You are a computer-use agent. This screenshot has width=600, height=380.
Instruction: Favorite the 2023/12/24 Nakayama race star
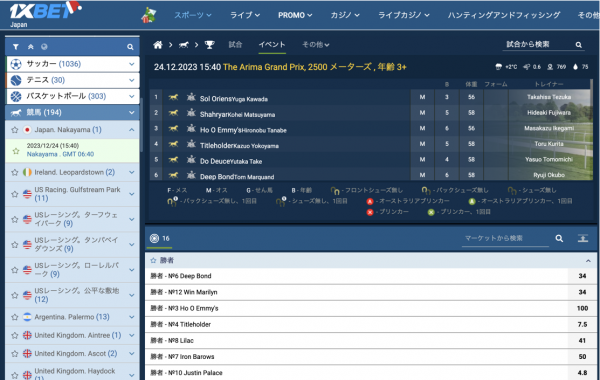point(16,151)
